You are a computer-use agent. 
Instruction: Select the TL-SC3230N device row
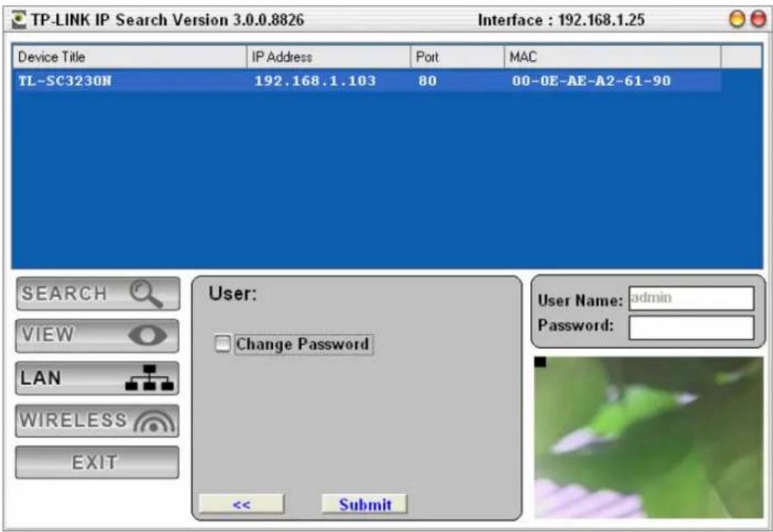tap(366, 80)
